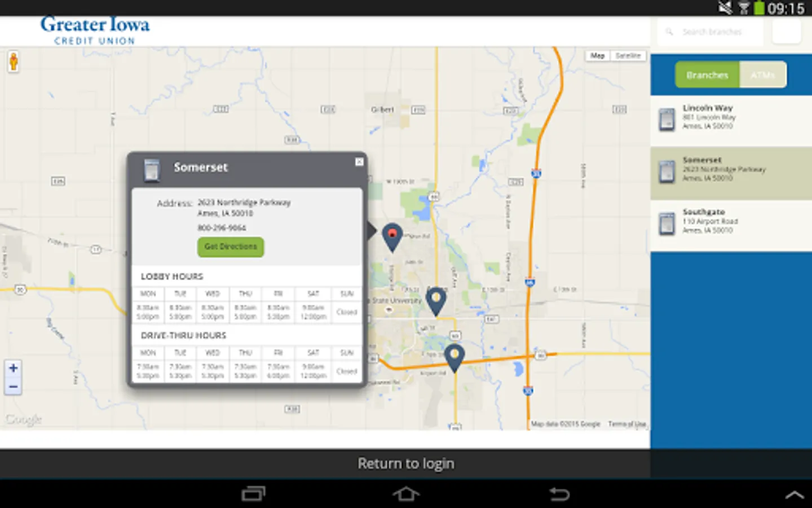The width and height of the screenshot is (812, 508).
Task: Switch map to Satellite view
Action: [628, 56]
